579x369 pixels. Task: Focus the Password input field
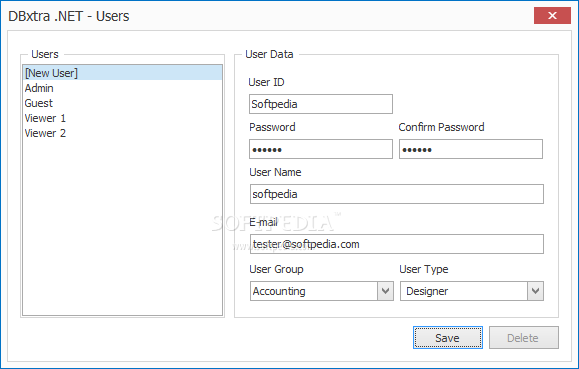(321, 149)
